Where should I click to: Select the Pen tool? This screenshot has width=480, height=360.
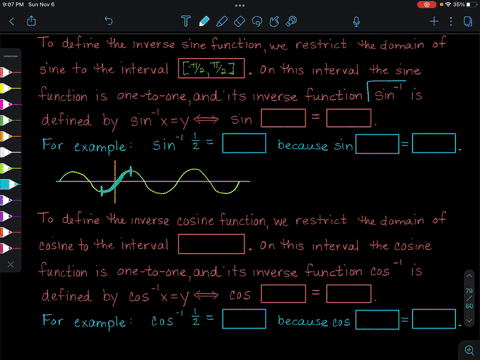204,21
